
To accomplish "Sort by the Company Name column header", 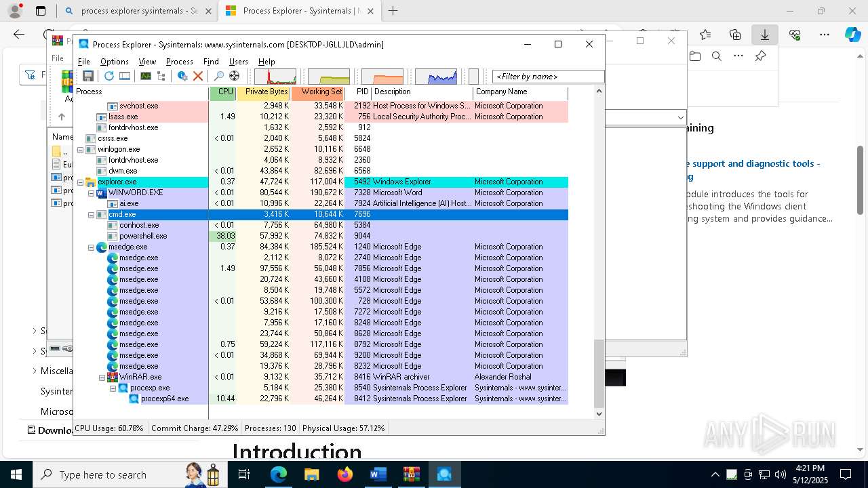I will click(520, 92).
